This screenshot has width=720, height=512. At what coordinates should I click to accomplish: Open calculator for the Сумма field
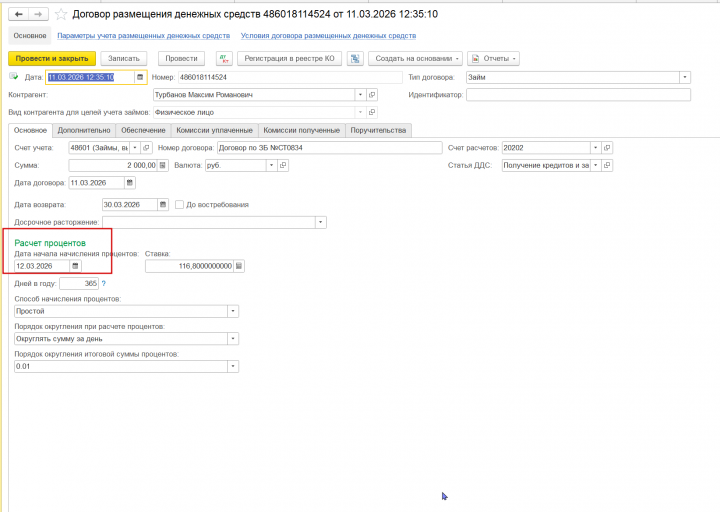(163, 165)
